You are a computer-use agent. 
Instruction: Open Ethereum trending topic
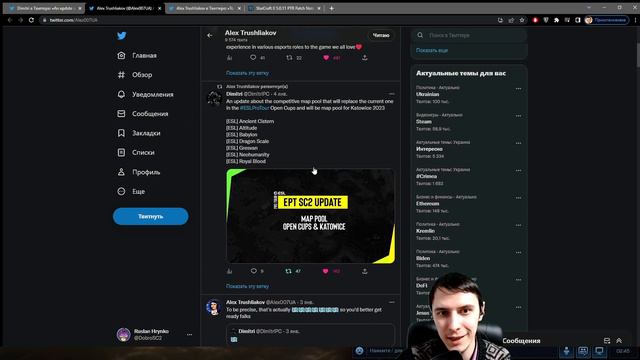point(427,204)
